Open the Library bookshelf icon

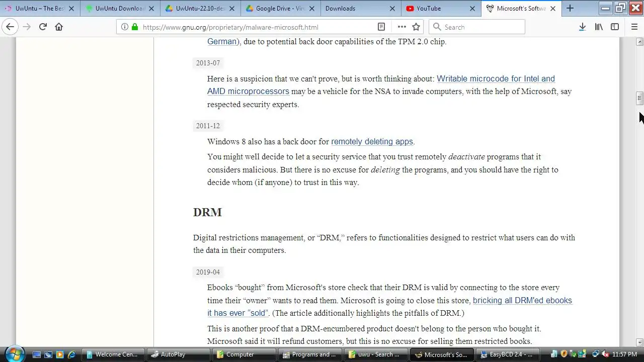pos(599,27)
